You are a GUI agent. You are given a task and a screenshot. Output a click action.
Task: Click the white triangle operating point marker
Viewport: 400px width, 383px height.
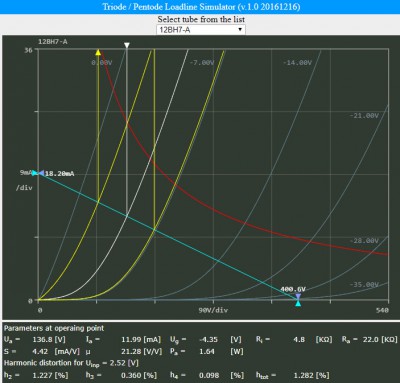pos(127,45)
